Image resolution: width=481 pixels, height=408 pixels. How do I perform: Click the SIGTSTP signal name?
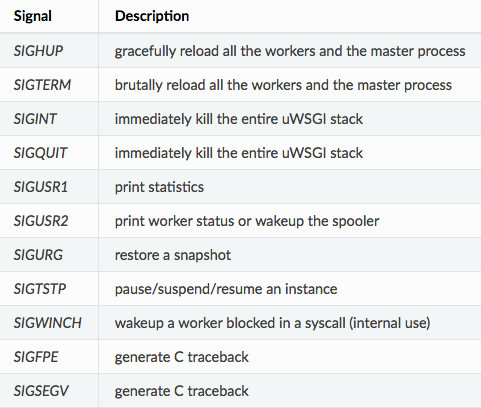(x=40, y=289)
